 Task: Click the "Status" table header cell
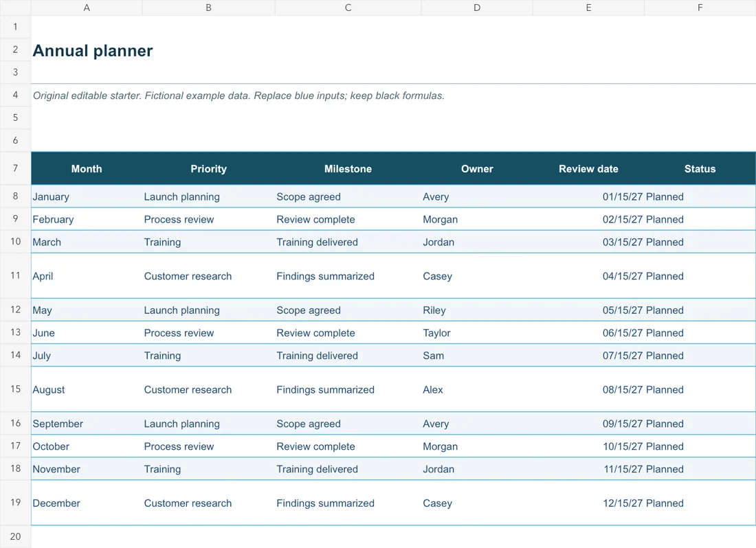(x=700, y=168)
